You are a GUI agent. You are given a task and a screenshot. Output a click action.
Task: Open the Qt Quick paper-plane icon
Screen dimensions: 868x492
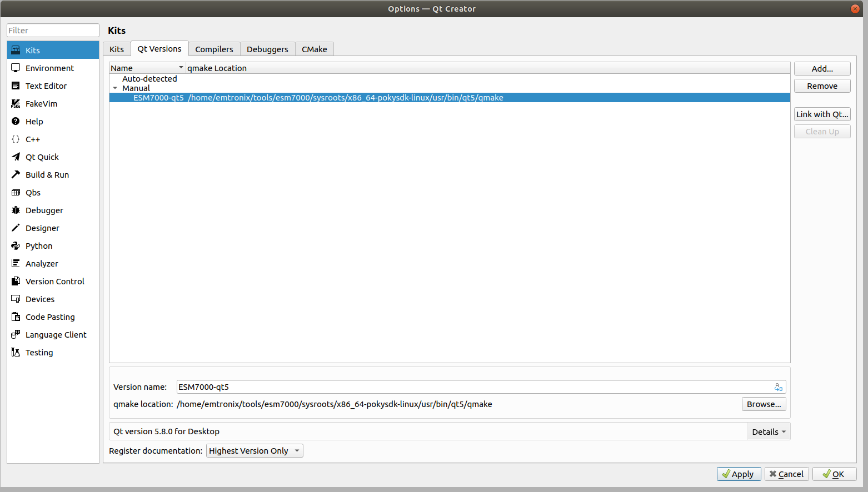tap(16, 157)
